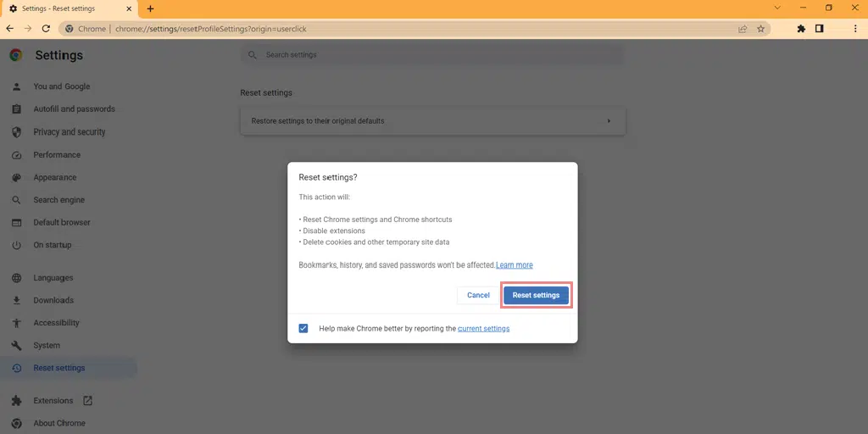The width and height of the screenshot is (868, 434).
Task: Select the Settings - Reset settings tab
Action: 68,8
